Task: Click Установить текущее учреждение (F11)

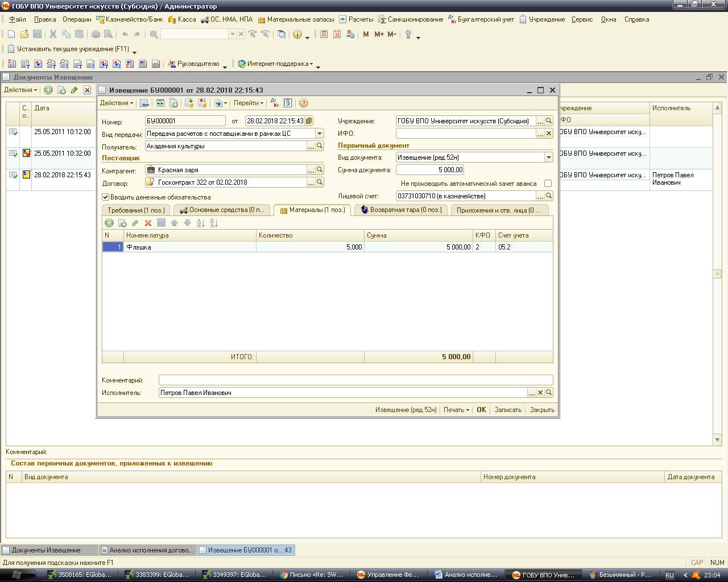Action: click(x=68, y=49)
